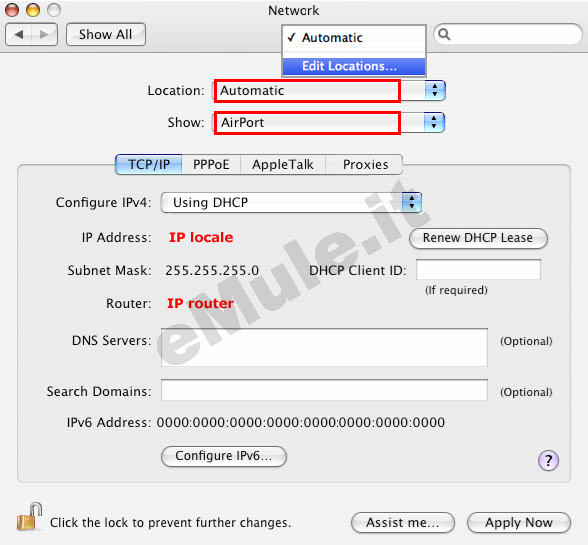Click the Location popup stepper arrows
Image resolution: width=588 pixels, height=545 pixels.
click(435, 90)
